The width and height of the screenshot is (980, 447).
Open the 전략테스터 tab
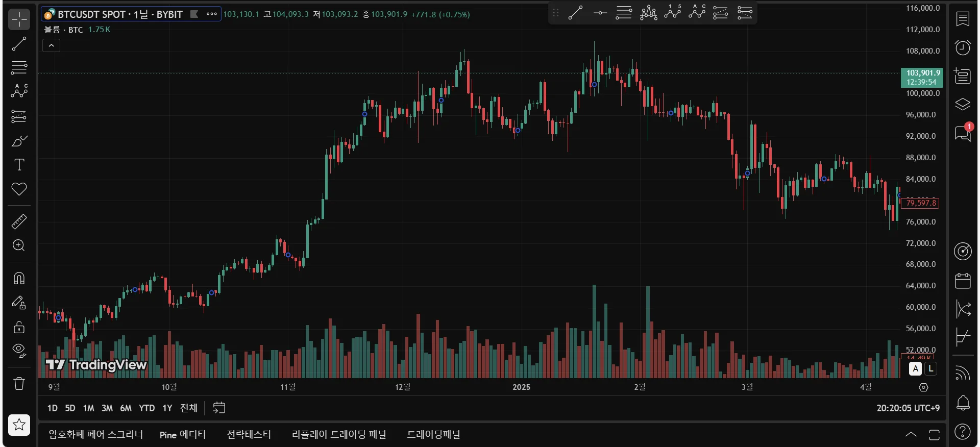(249, 435)
